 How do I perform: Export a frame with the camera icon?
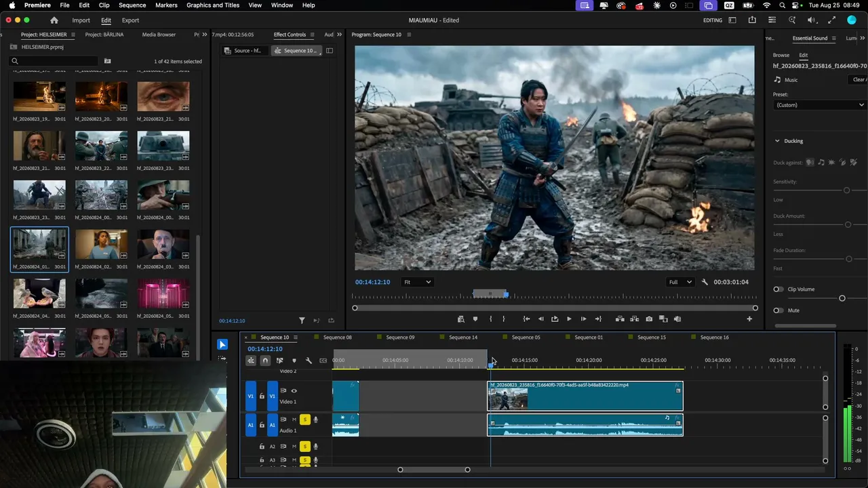click(x=649, y=319)
